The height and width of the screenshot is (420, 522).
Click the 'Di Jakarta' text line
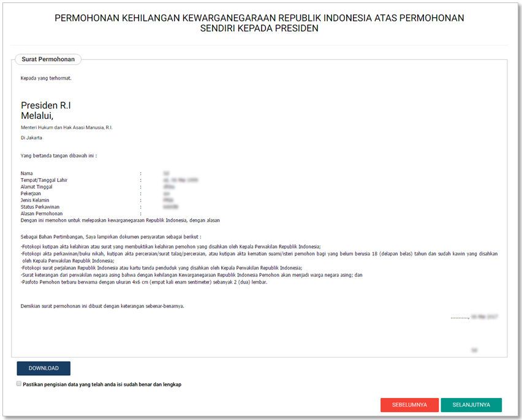(31, 138)
